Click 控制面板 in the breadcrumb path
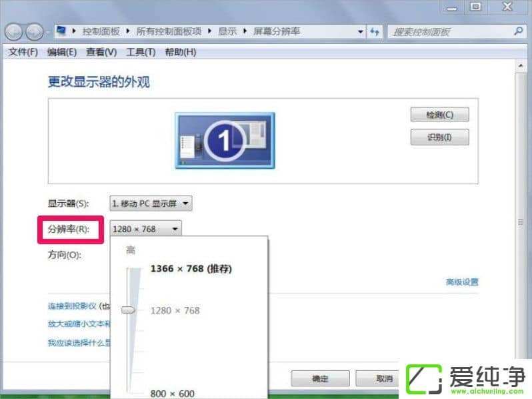532x399 pixels. pyautogui.click(x=101, y=31)
